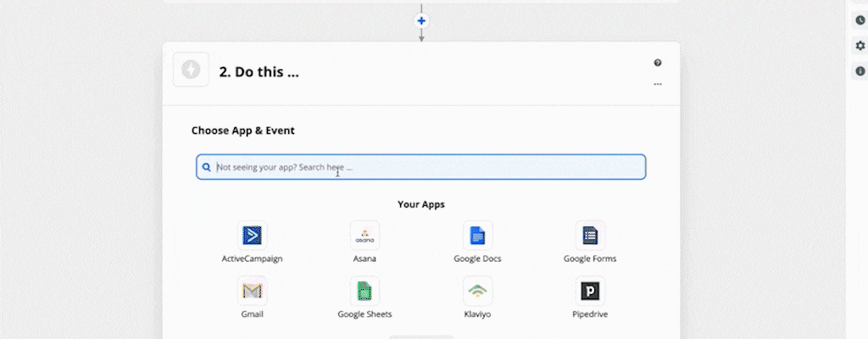This screenshot has width=868, height=339.
Task: Open the settings gear in right sidebar
Action: point(860,46)
